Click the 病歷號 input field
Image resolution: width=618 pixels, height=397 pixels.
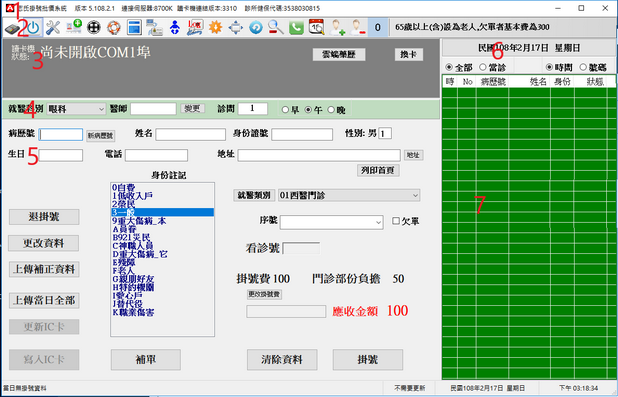point(61,134)
